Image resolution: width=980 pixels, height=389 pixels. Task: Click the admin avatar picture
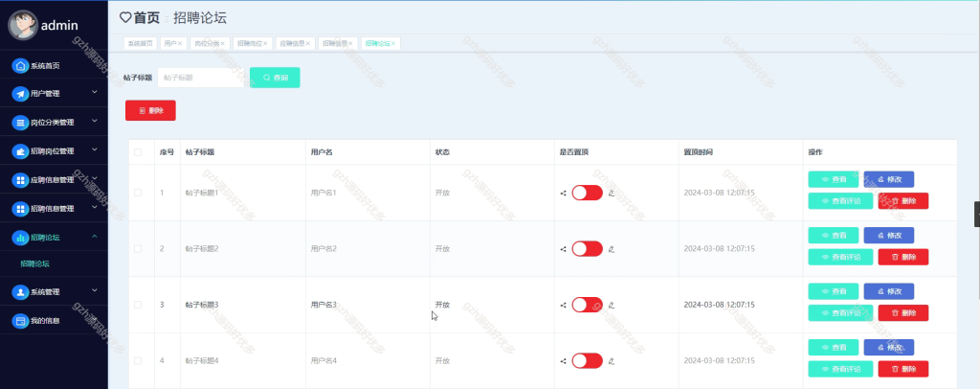click(23, 25)
